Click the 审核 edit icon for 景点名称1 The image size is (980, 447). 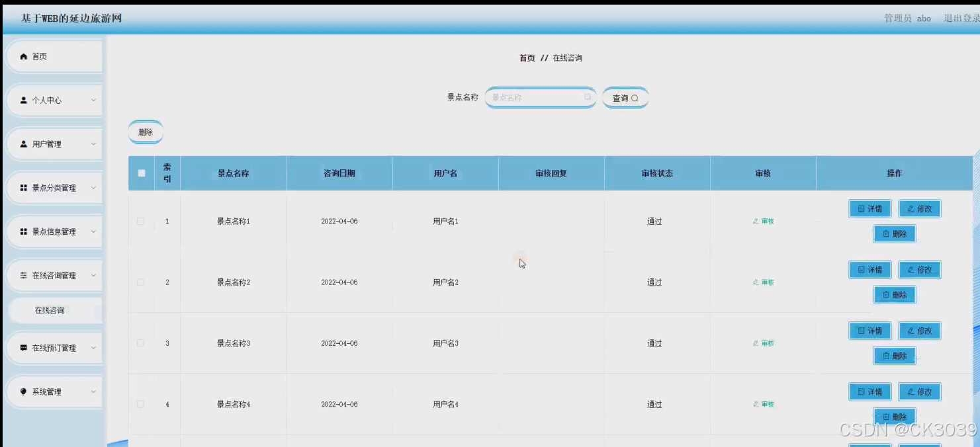[x=756, y=222]
